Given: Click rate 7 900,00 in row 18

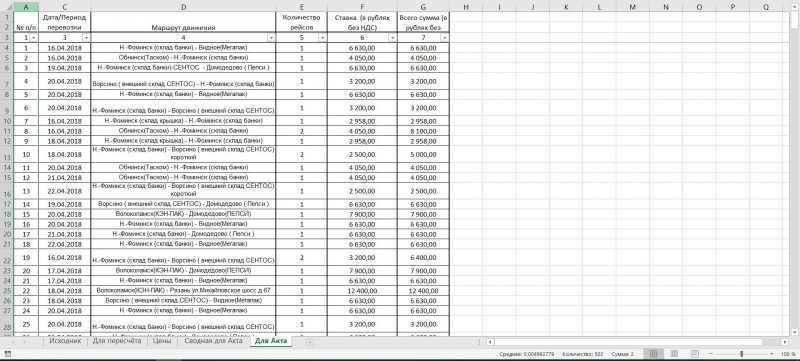Looking at the screenshot, I should tap(362, 214).
